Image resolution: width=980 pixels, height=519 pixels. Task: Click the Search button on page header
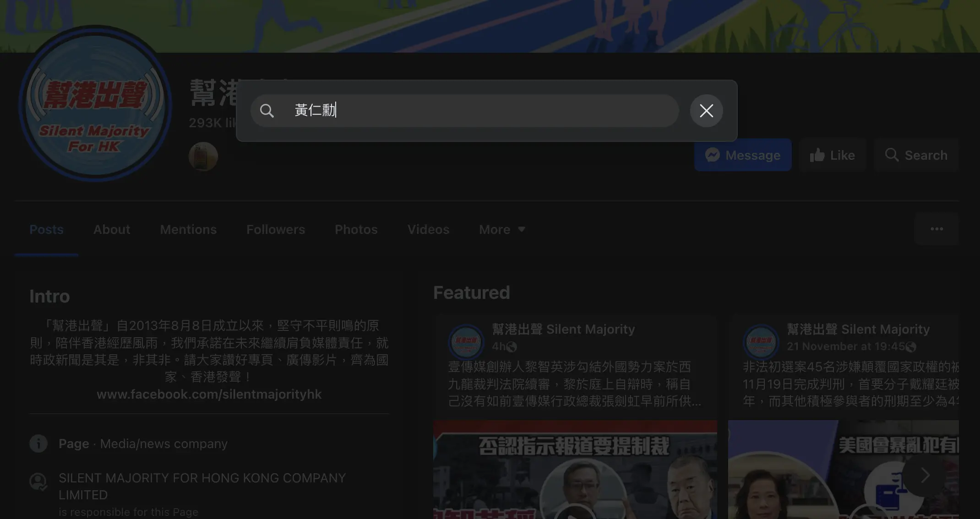tap(916, 155)
